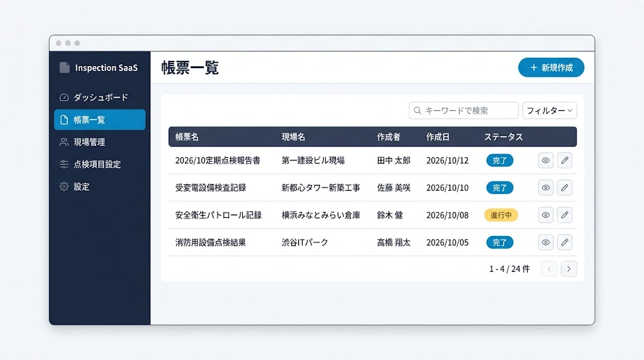This screenshot has width=644, height=360.
Task: Sort by the 現場名 column header
Action: coord(293,137)
